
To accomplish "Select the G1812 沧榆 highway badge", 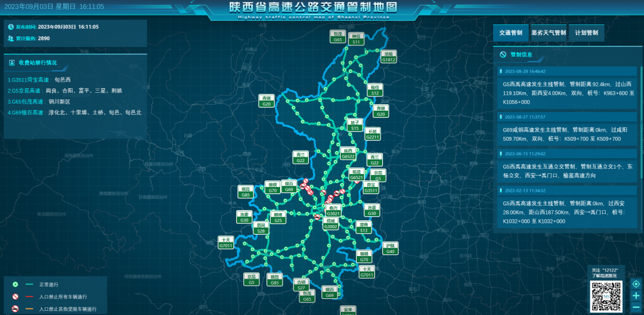I will [x=389, y=57].
